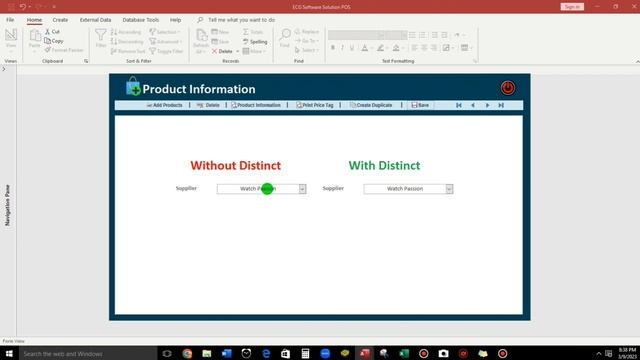Open the More dropdown in Records group
640x360 pixels.
(x=254, y=51)
